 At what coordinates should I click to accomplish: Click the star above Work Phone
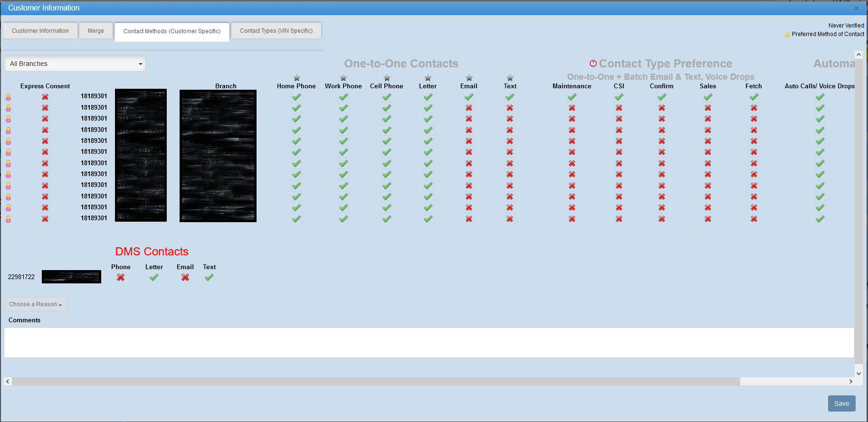pos(343,78)
